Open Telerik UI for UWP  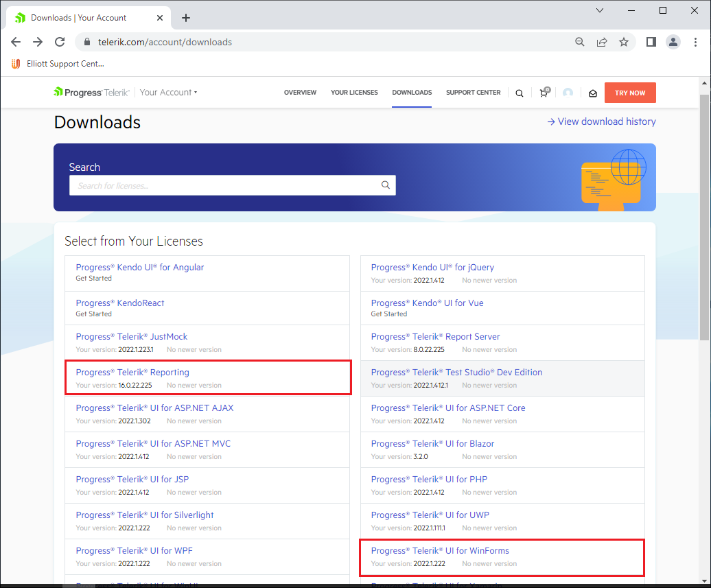(430, 515)
